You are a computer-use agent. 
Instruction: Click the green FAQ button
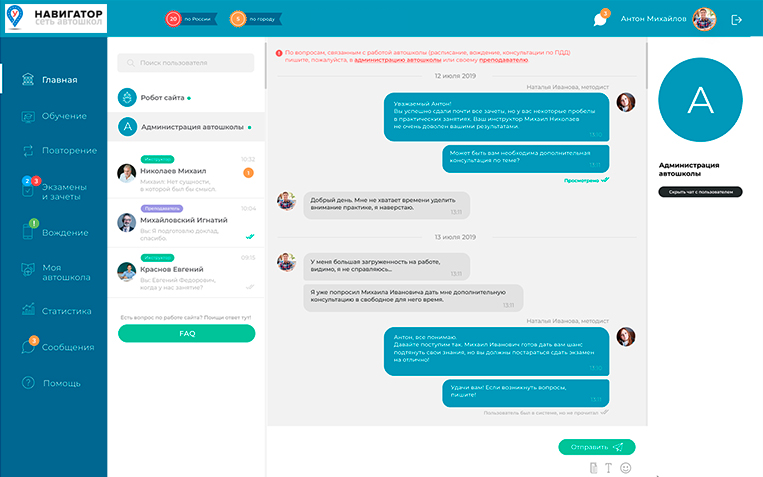pyautogui.click(x=186, y=333)
